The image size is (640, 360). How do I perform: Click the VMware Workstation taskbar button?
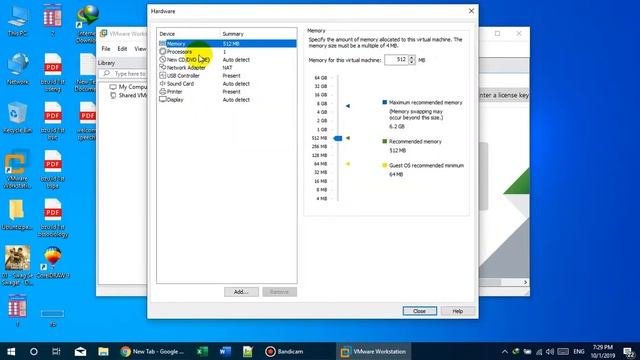(x=373, y=351)
